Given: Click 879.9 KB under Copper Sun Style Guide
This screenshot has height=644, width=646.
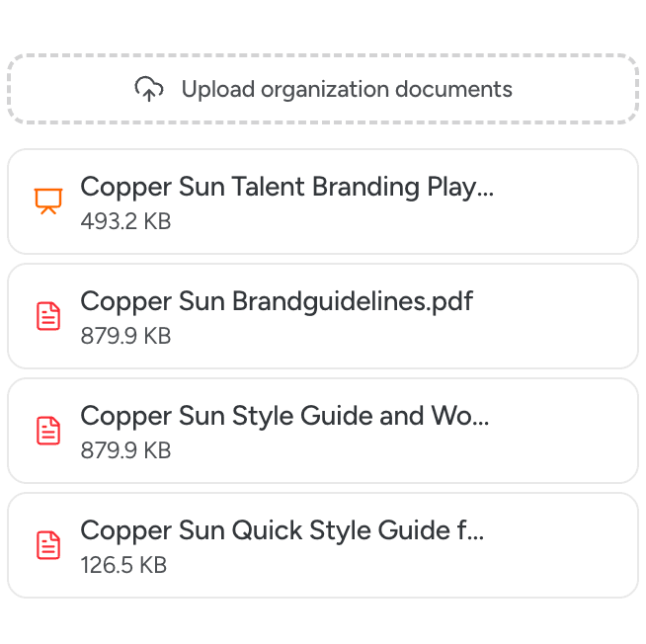Looking at the screenshot, I should pos(125,450).
